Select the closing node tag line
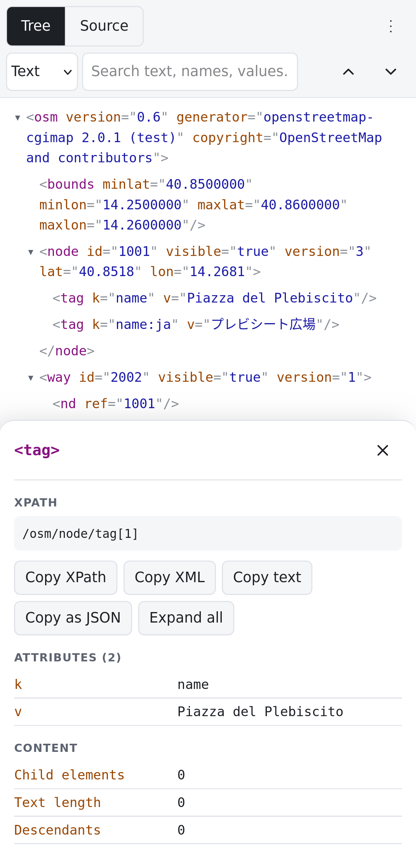The image size is (416, 868). coord(67,351)
